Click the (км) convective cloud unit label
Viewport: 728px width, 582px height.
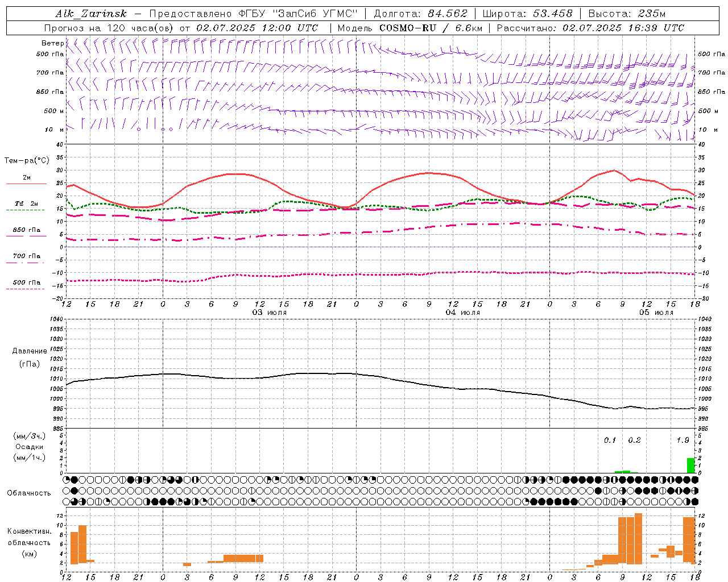(30, 554)
